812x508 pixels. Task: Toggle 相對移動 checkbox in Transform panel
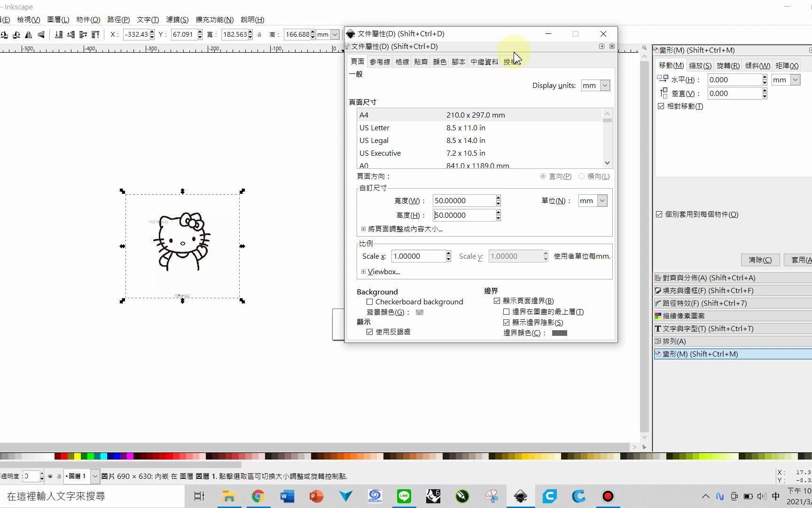tap(661, 106)
